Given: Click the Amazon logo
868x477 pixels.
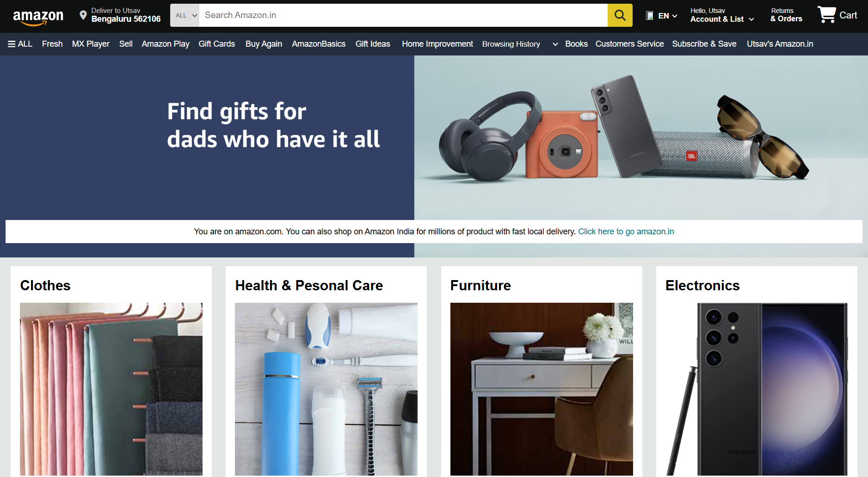Looking at the screenshot, I should [38, 17].
